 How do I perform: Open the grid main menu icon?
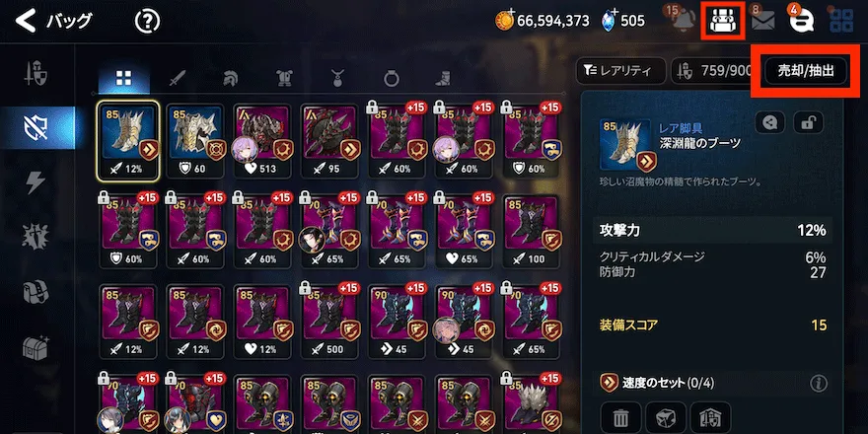tap(840, 21)
